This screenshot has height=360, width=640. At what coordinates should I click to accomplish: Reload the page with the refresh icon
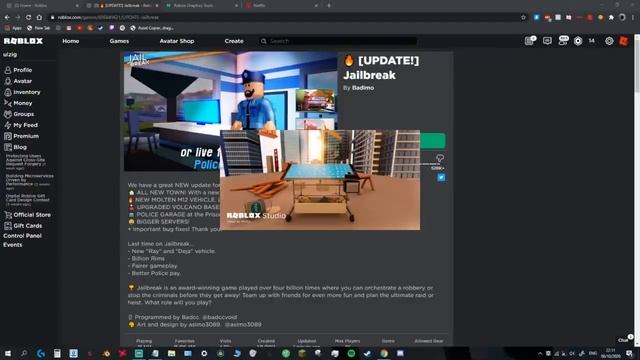coord(28,18)
